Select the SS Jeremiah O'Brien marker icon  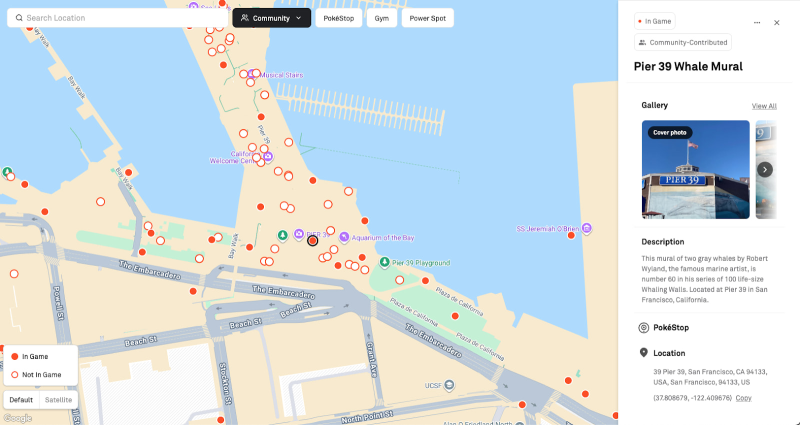coord(588,228)
